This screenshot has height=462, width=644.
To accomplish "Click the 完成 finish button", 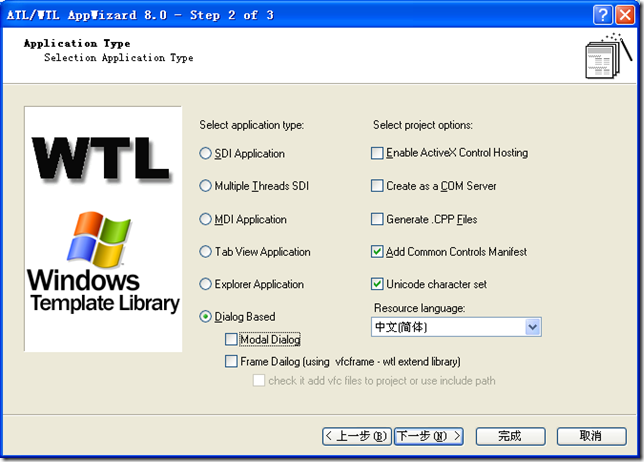I will pyautogui.click(x=511, y=436).
